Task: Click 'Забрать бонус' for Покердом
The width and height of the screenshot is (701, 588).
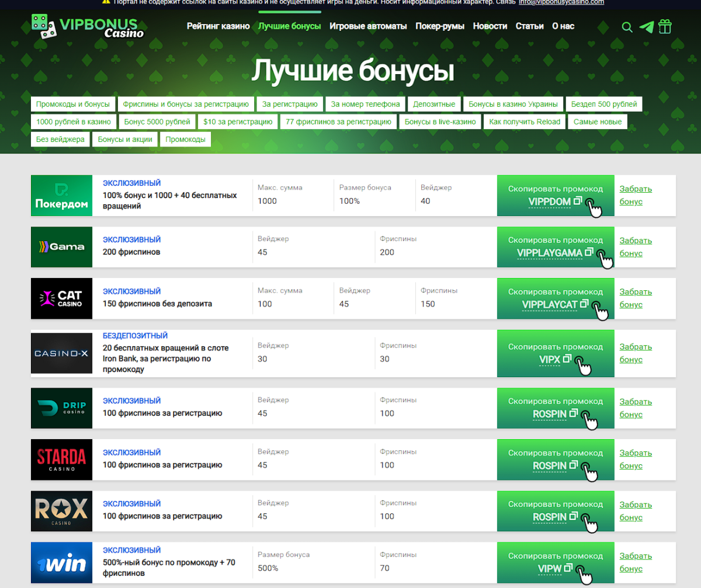Action: (636, 195)
